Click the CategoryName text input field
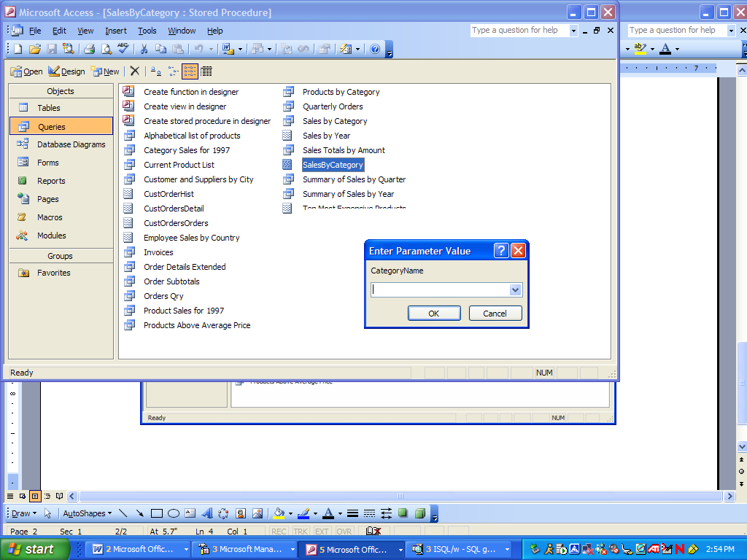Screen dimensions: 747x560 [439, 290]
